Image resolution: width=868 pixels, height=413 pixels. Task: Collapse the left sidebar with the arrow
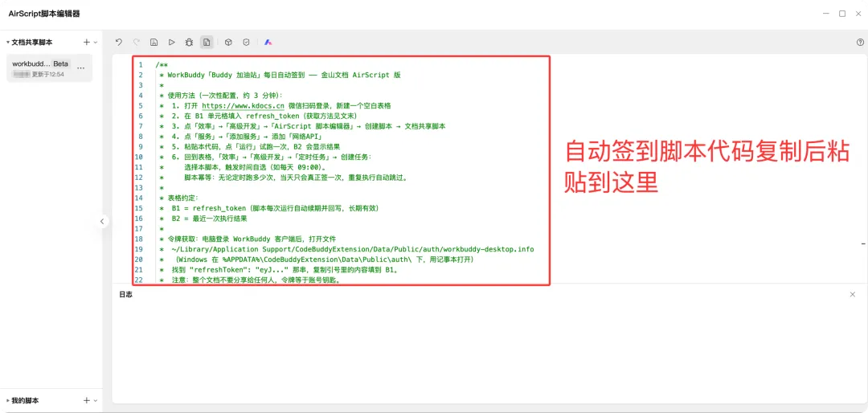pyautogui.click(x=102, y=222)
